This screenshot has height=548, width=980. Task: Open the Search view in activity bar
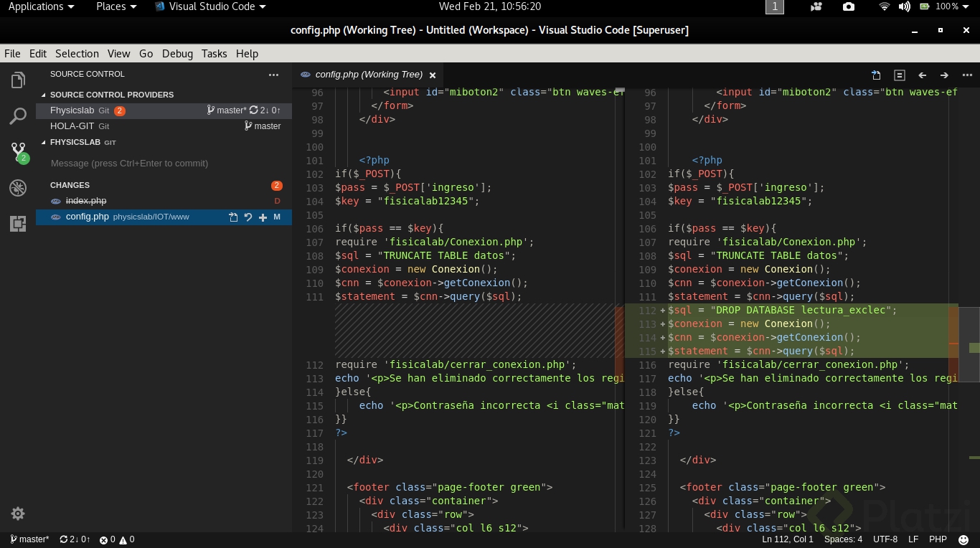(18, 115)
